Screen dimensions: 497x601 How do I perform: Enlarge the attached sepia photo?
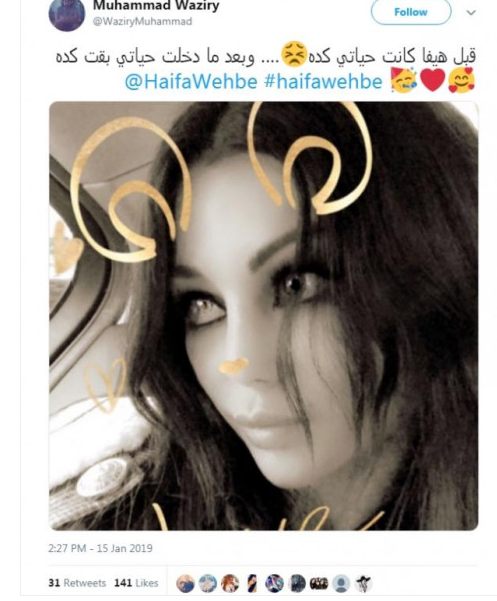264,316
